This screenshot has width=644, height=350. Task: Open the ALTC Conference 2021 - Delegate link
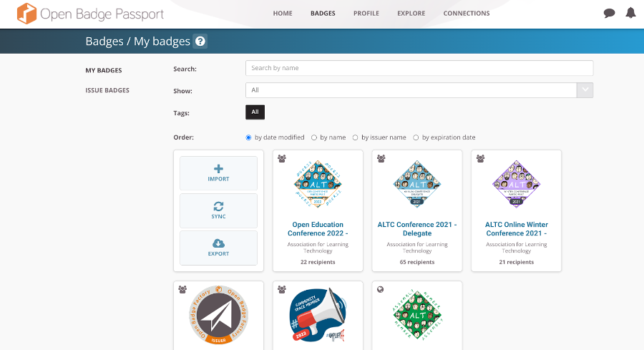(417, 229)
